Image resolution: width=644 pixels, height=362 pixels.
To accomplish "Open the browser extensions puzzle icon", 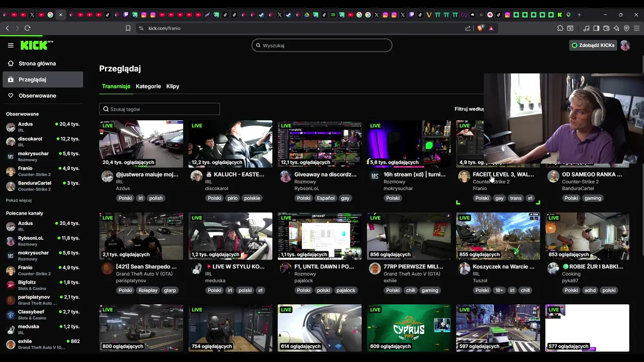I will pyautogui.click(x=560, y=28).
